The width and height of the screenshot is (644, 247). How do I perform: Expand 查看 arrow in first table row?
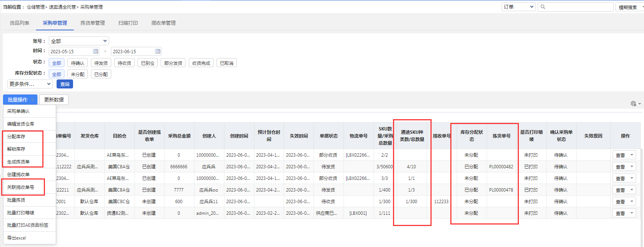[x=632, y=155]
